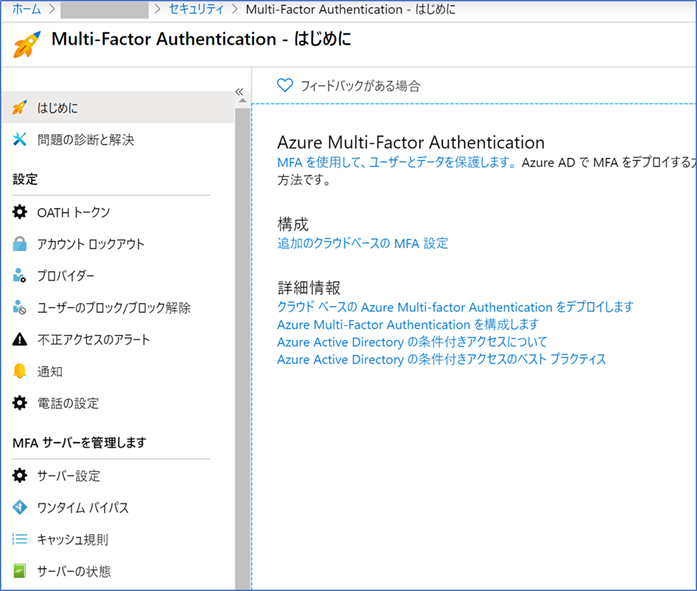Open 追加のクラウドベースの MFA 設定 link

(x=363, y=243)
